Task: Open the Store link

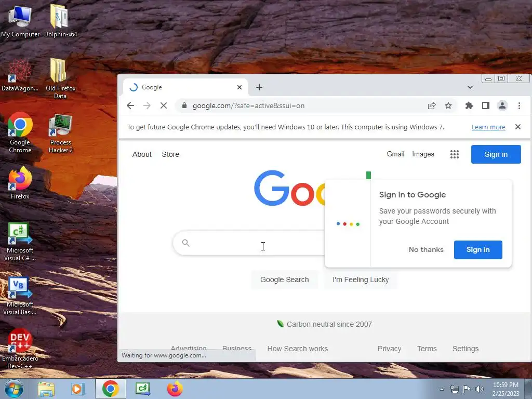Action: click(170, 154)
